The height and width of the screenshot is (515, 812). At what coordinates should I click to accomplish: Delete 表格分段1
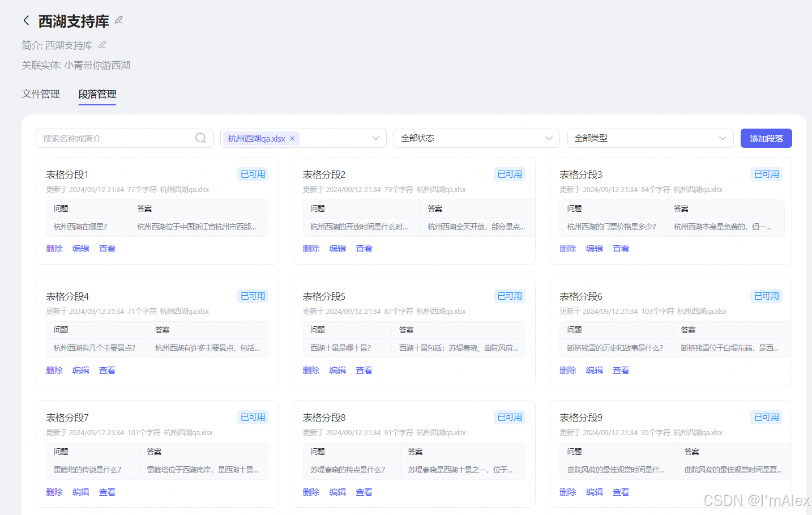[54, 248]
